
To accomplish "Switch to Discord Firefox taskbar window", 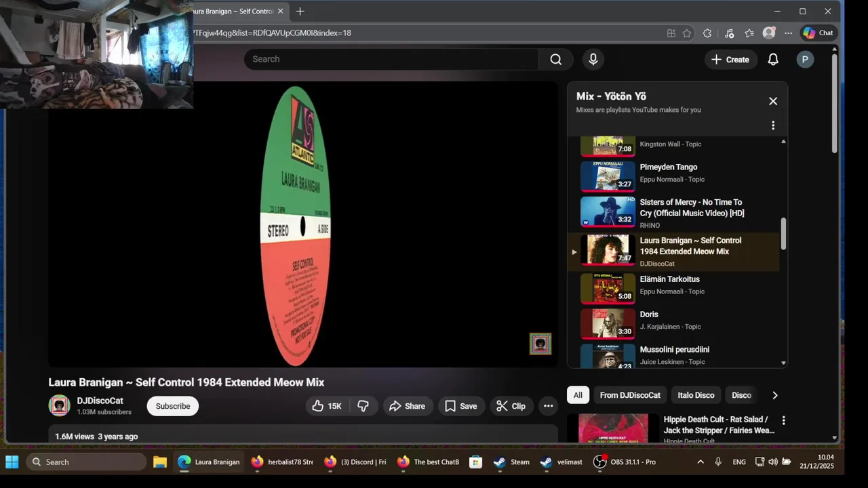I will [355, 462].
